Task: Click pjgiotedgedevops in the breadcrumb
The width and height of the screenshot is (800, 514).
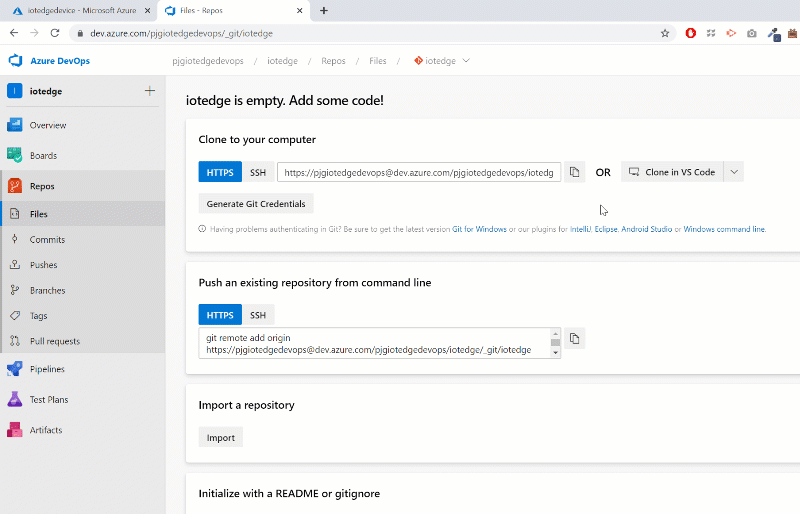Action: point(208,61)
